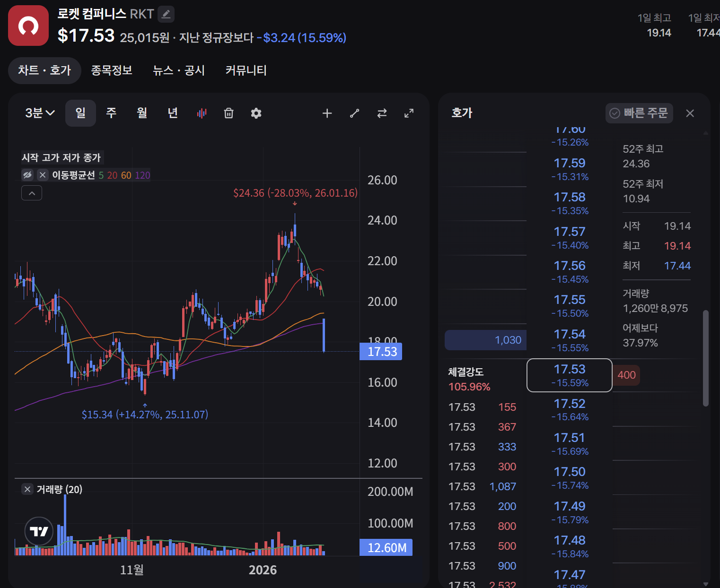Screen dimensions: 720x588
Task: Click the swap arrows compare icon
Action: 382,113
